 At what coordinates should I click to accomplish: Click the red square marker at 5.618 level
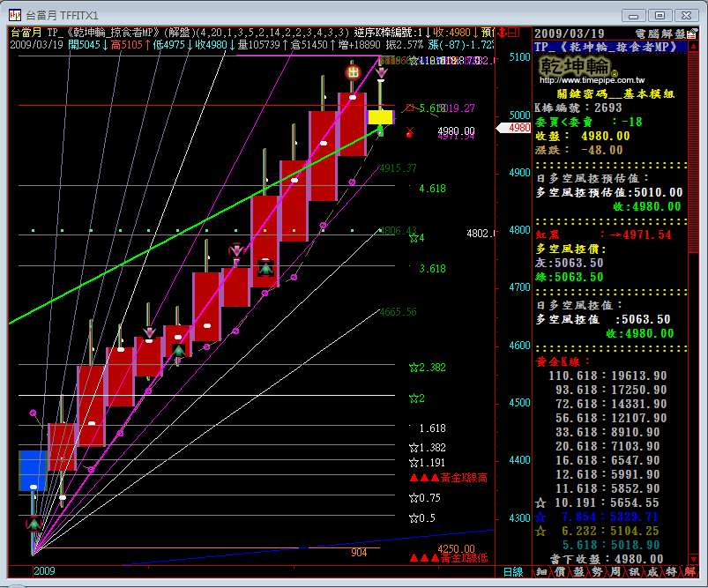[410, 108]
